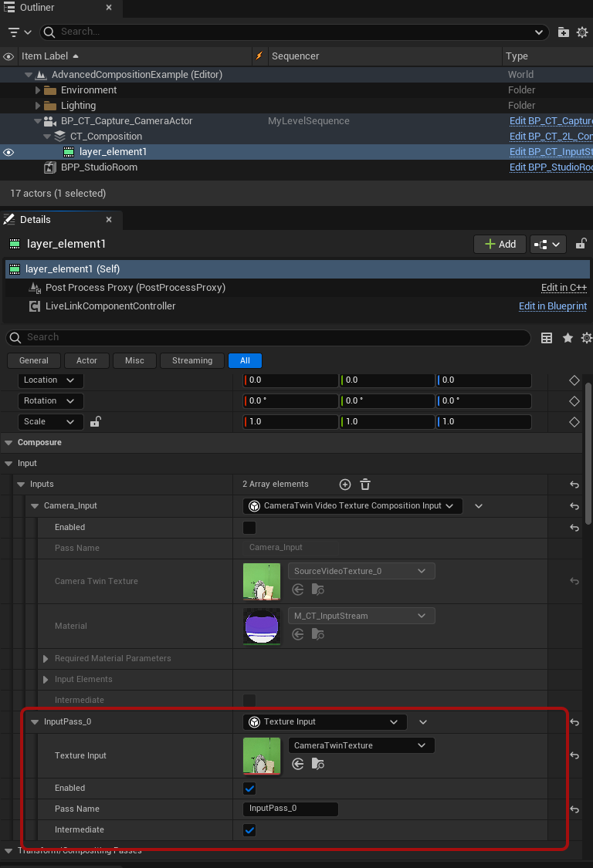Open Outliner settings gear icon
Viewport: 593px width, 868px height.
(582, 32)
